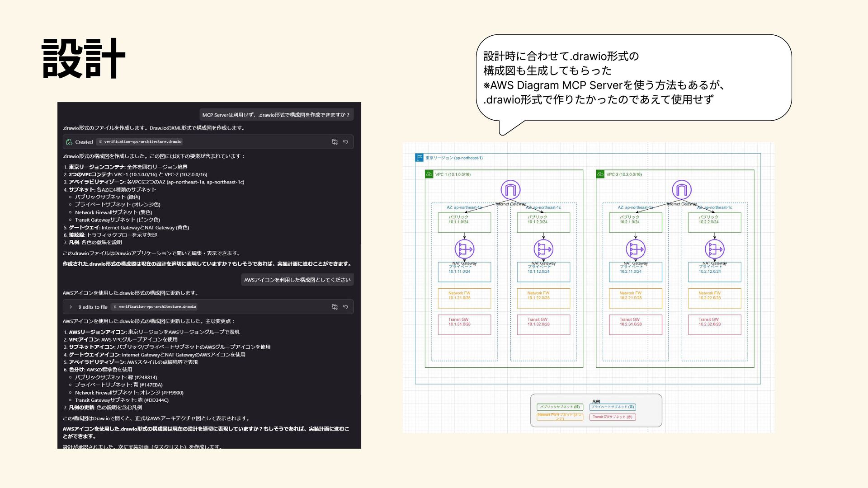This screenshot has height=488, width=868.
Task: Click the Tokyo region flag icon
Action: click(x=419, y=158)
